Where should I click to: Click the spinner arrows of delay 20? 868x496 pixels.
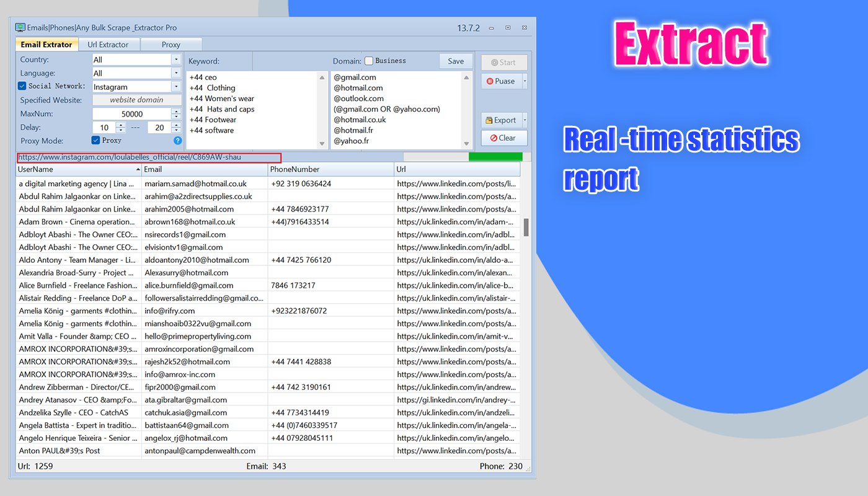point(176,128)
